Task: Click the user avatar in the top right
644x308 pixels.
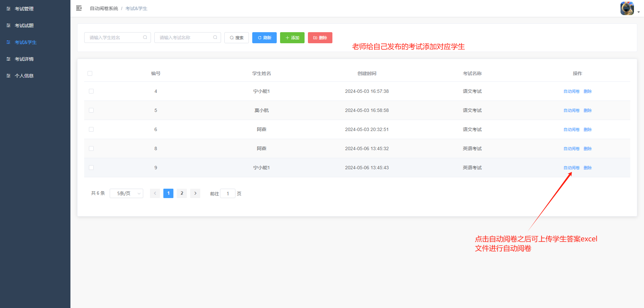Action: pyautogui.click(x=627, y=8)
